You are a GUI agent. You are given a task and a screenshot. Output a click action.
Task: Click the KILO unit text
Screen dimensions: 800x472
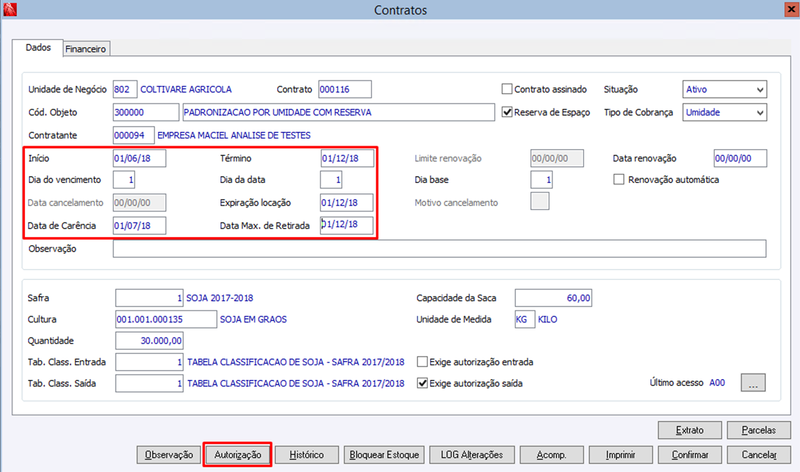click(547, 319)
